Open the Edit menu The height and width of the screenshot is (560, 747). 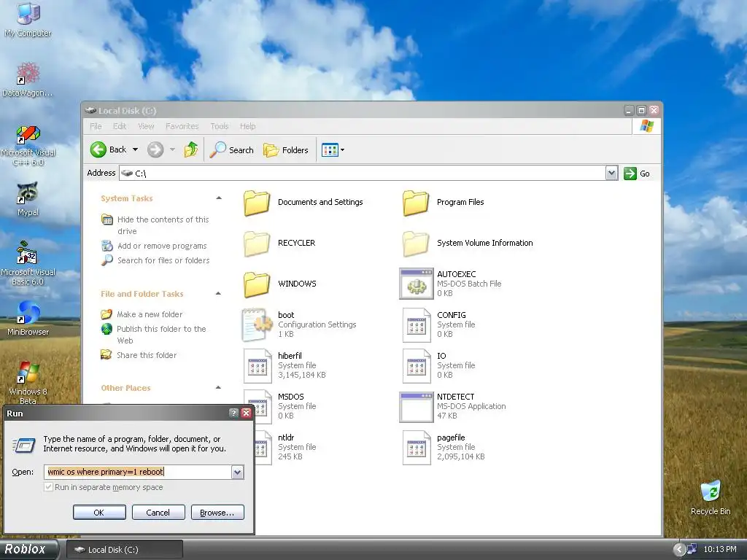coord(120,126)
